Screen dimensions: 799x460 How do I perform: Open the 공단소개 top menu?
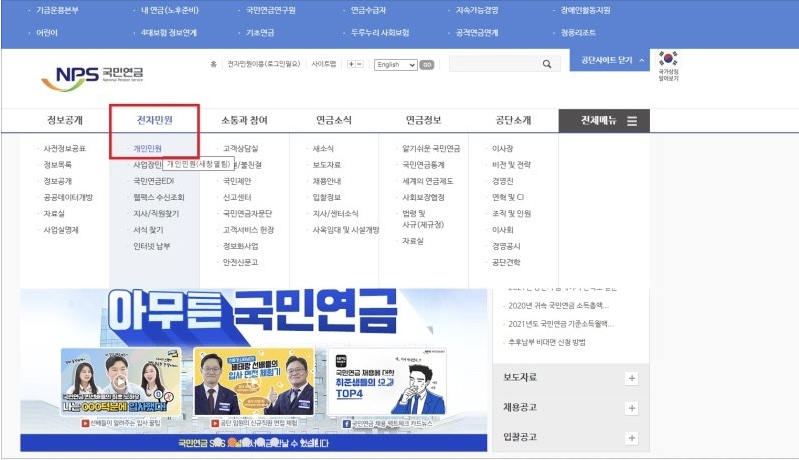(x=513, y=120)
